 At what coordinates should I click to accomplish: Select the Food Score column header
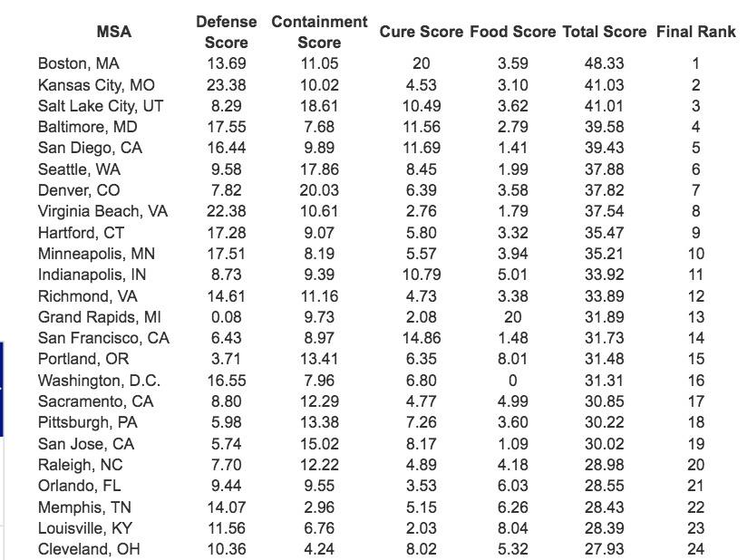[512, 32]
